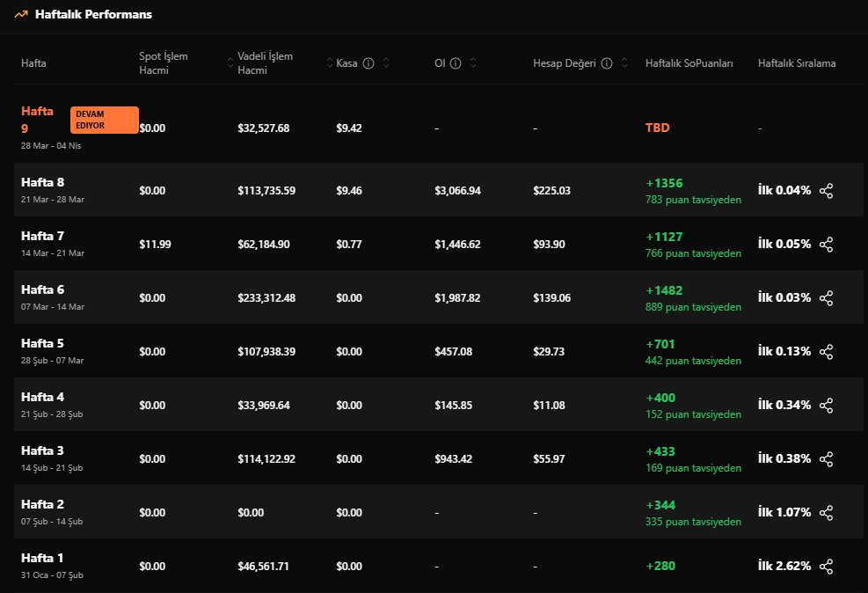
Task: Click the $11.99 spot volume
Action: coord(155,245)
